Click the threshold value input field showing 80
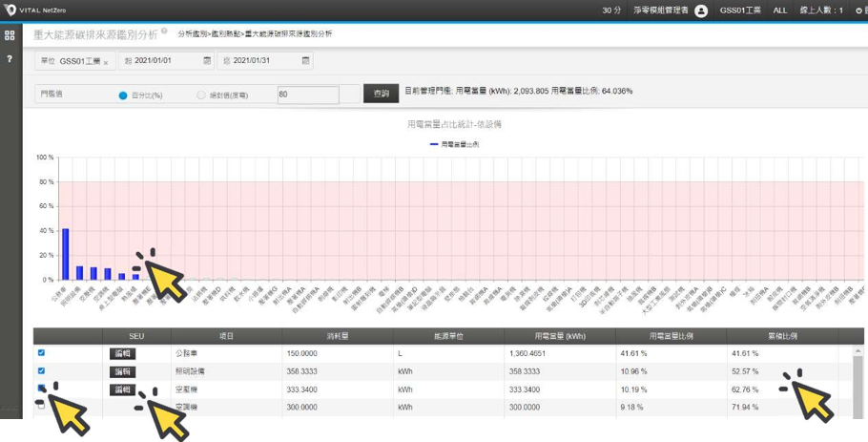This screenshot has width=868, height=442. [x=307, y=95]
